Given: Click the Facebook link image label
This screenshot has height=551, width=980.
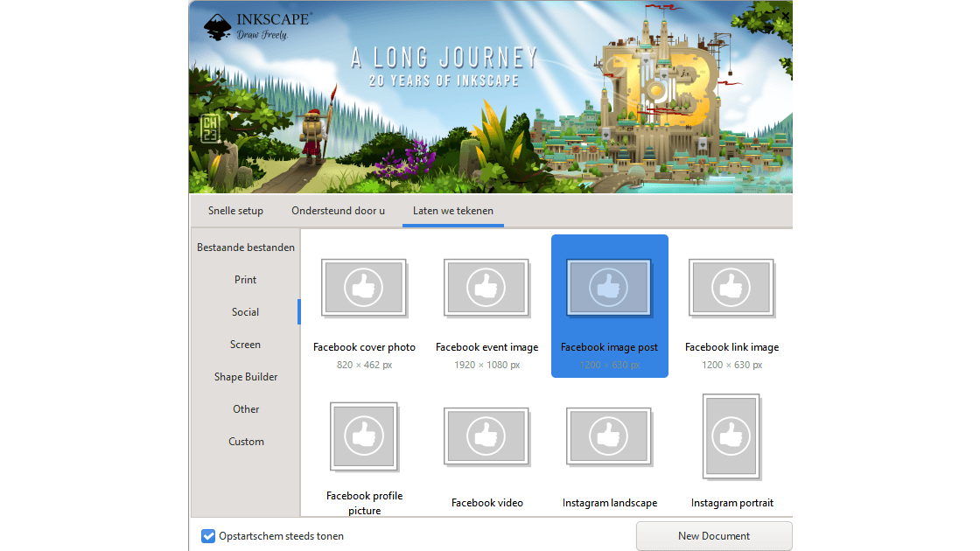Looking at the screenshot, I should 731,347.
